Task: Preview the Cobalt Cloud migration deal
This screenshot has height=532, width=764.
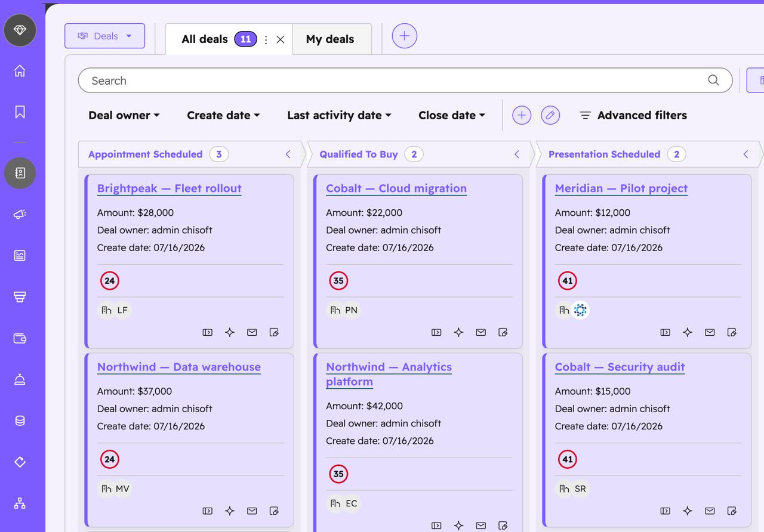Action: pyautogui.click(x=436, y=332)
